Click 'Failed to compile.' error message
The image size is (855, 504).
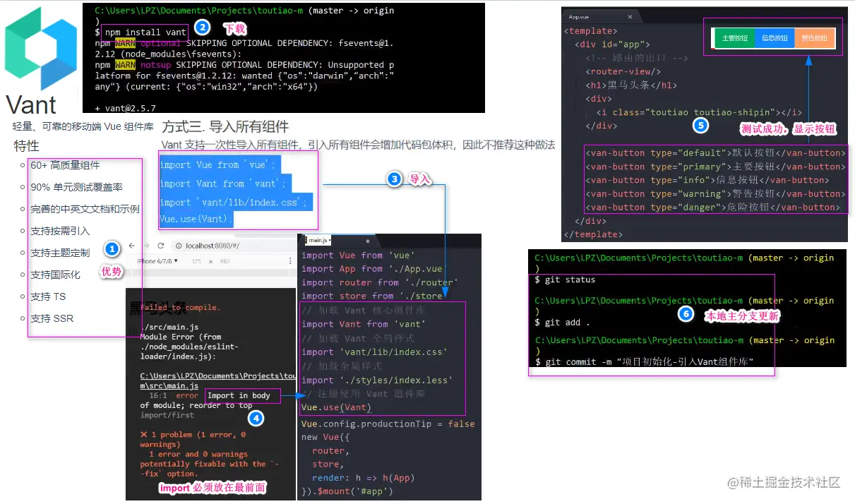[180, 308]
